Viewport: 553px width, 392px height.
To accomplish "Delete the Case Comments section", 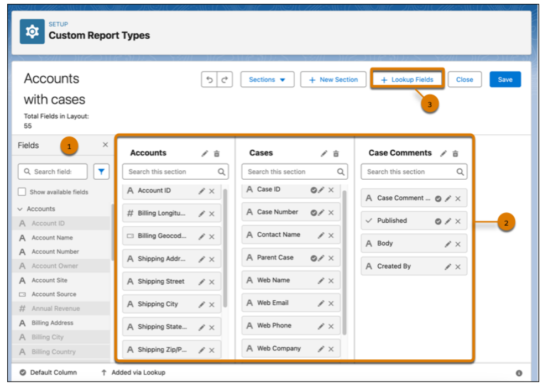I will [x=455, y=154].
